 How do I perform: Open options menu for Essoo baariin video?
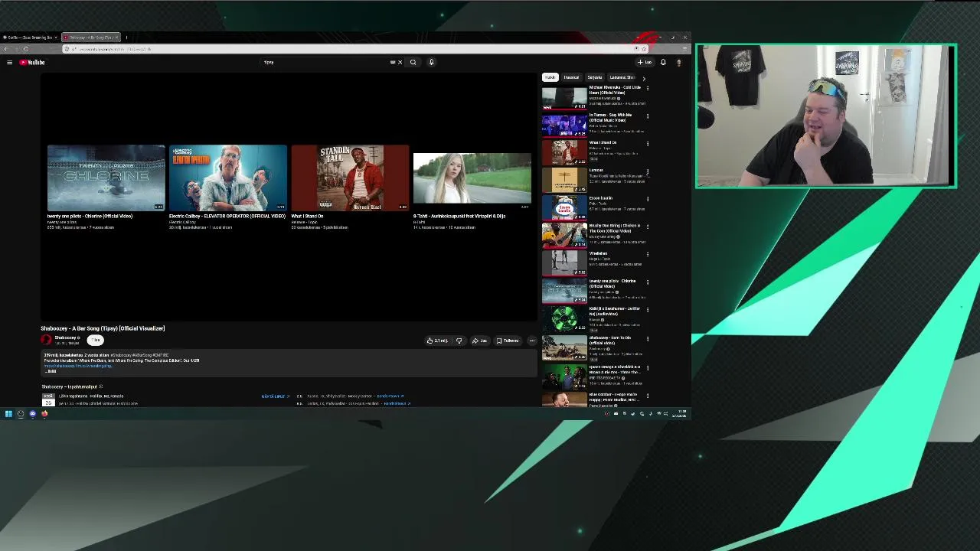click(648, 199)
